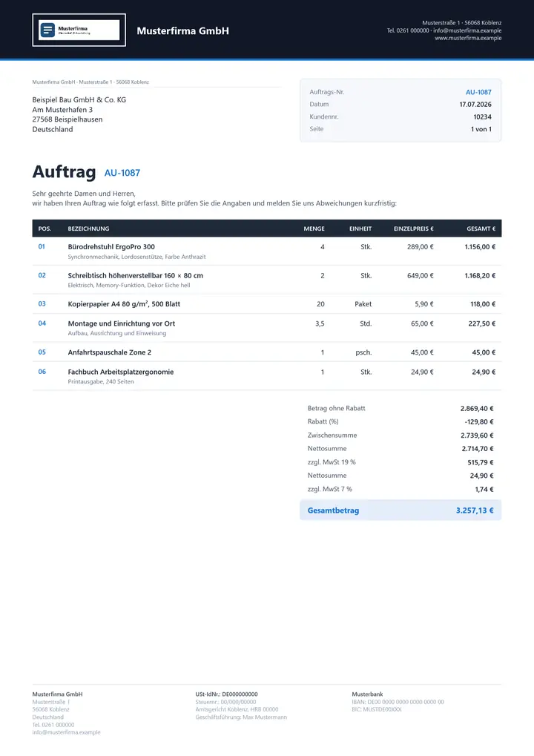Viewport: 534px width, 756px height.
Task: Click position number '05'
Action: click(42, 352)
